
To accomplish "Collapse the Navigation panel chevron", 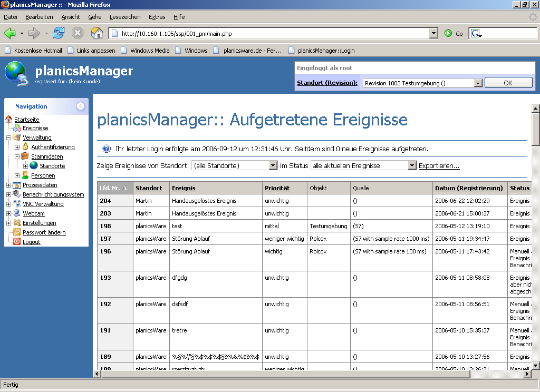I will pyautogui.click(x=80, y=106).
